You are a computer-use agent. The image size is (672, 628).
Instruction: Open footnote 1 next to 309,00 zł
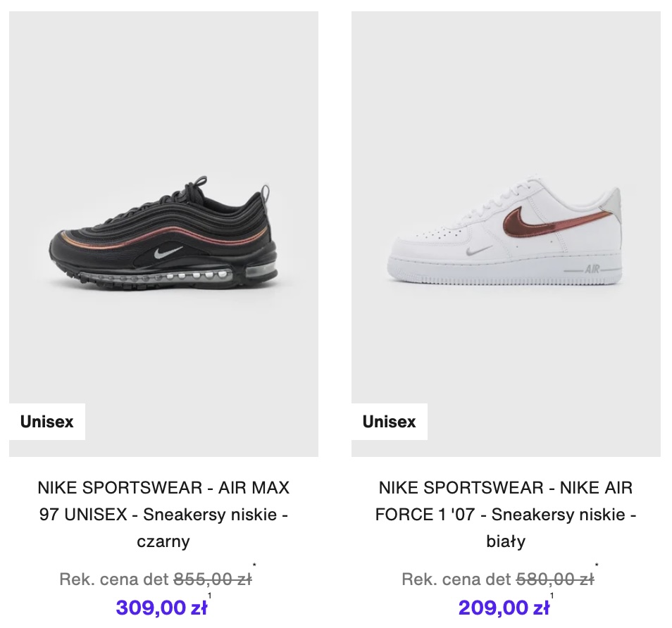(x=209, y=596)
